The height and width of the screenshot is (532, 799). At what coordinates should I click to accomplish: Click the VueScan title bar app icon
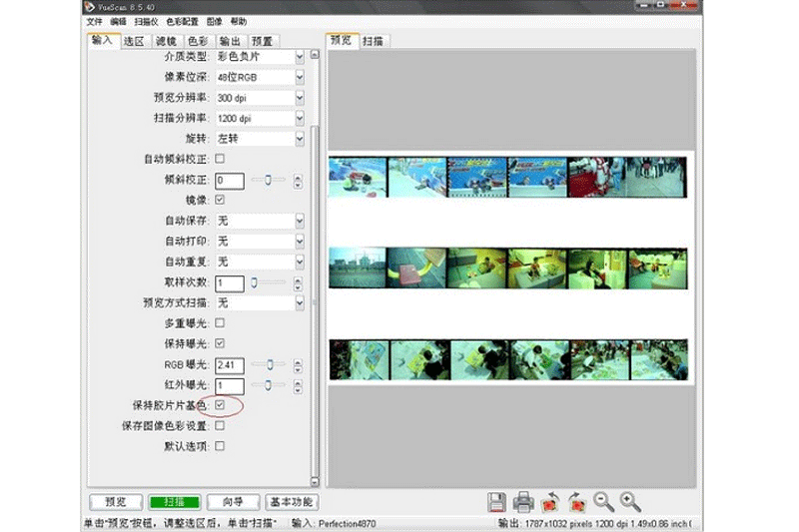pos(91,7)
